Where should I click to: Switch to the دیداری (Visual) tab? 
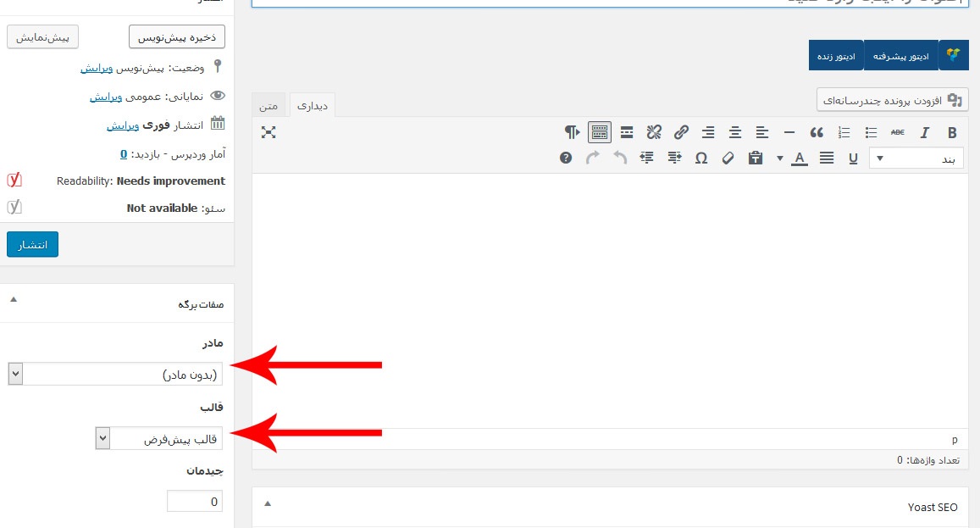point(313,105)
